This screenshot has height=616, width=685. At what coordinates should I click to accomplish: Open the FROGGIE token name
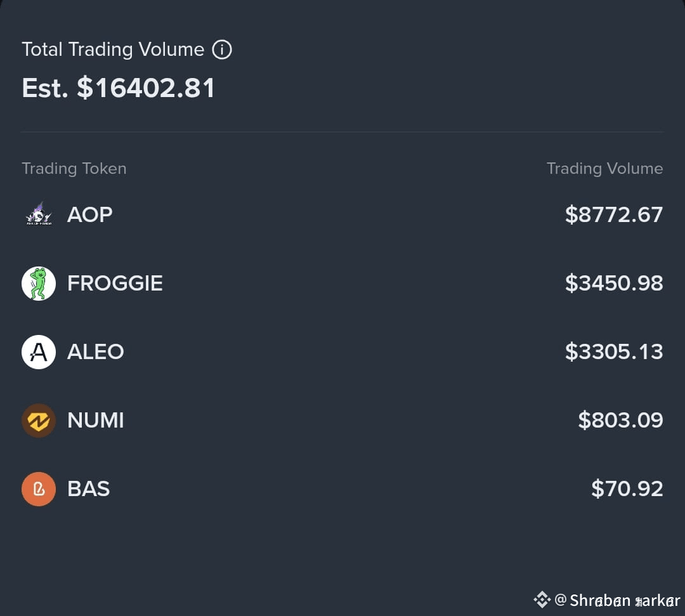click(x=115, y=284)
